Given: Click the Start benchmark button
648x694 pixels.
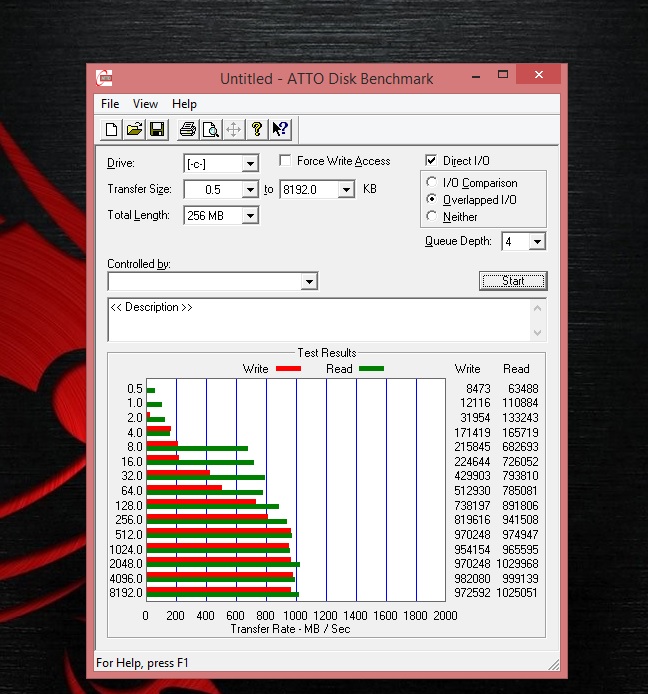Looking at the screenshot, I should (x=513, y=281).
